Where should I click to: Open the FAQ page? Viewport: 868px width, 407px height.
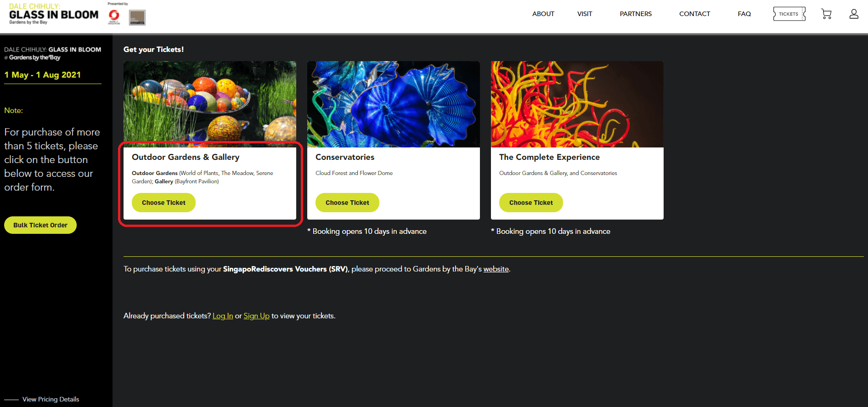(x=744, y=14)
